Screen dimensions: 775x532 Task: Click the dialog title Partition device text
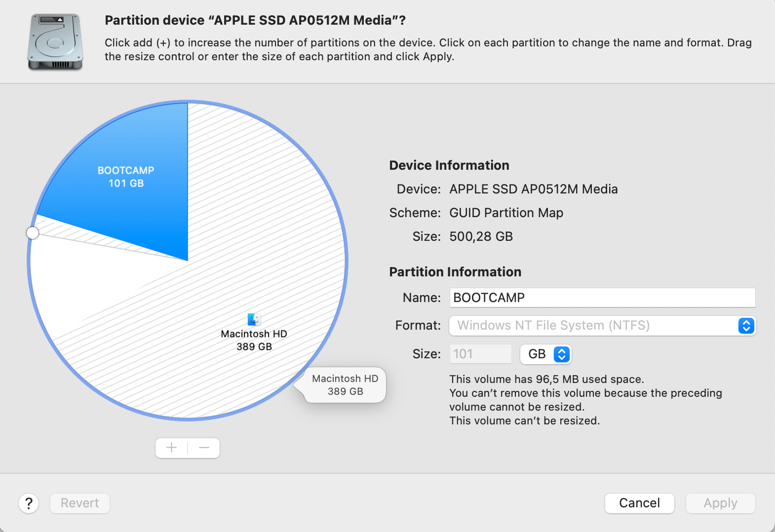pos(255,20)
